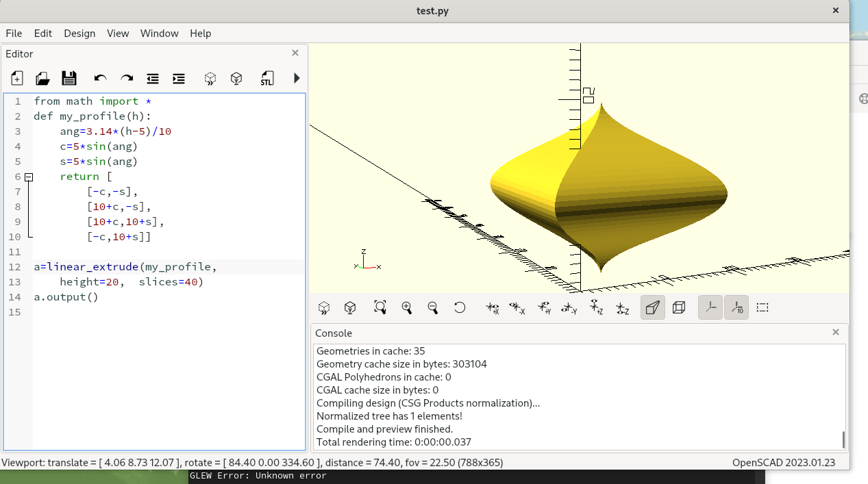Collapse the code fold marker at line 6
Image resolution: width=868 pixels, height=484 pixels.
click(29, 177)
